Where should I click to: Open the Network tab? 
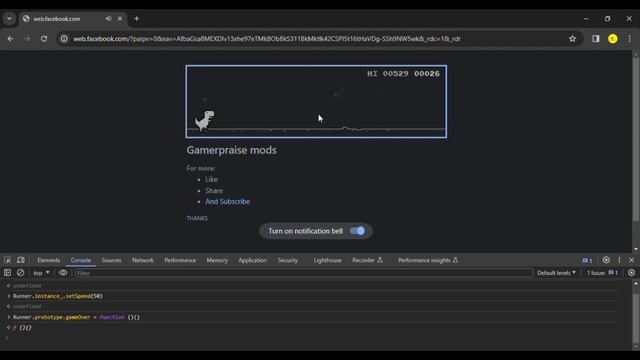pyautogui.click(x=143, y=260)
